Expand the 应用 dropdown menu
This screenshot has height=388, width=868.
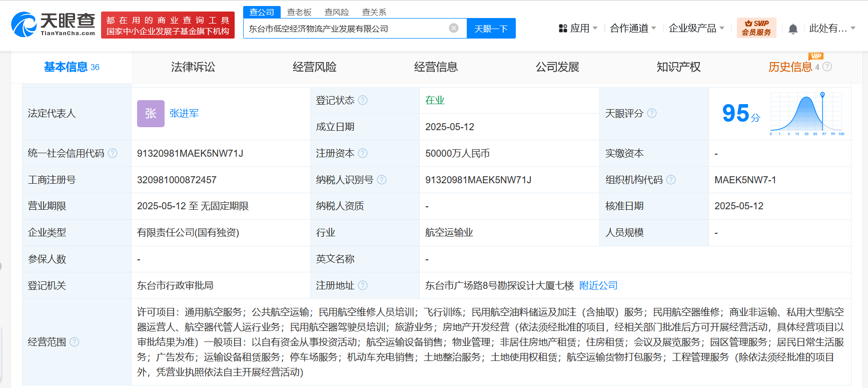tap(578, 29)
